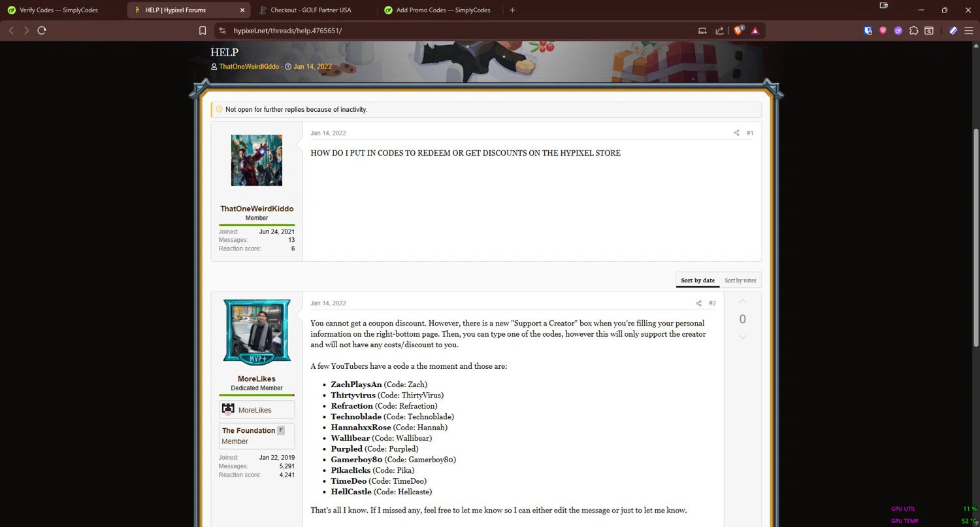Open the Extensions puzzle-piece menu
Viewport: 980px width, 527px height.
(913, 30)
